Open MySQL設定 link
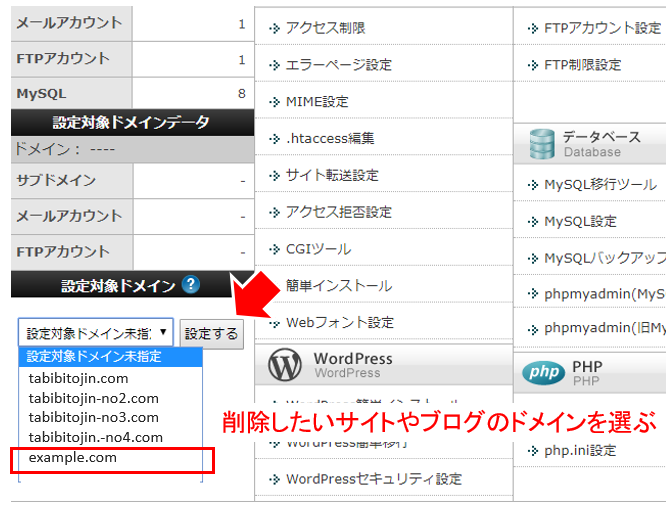The height and width of the screenshot is (509, 666). 580,221
